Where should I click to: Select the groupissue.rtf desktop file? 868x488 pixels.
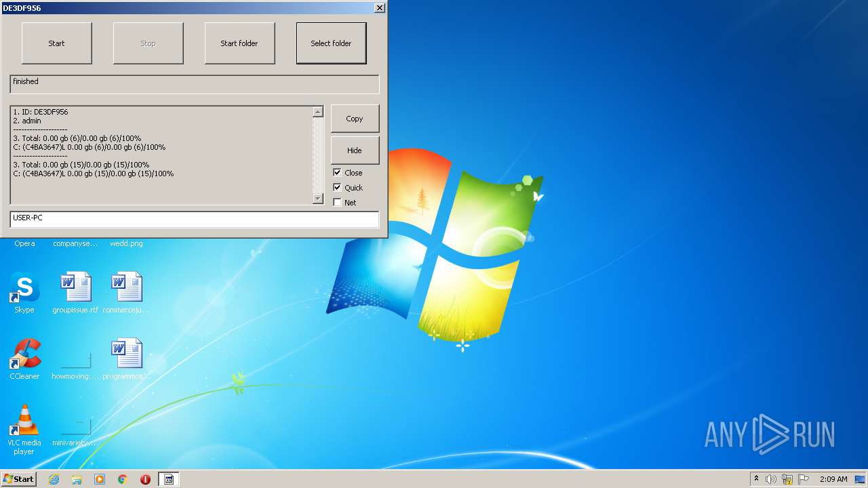point(75,293)
